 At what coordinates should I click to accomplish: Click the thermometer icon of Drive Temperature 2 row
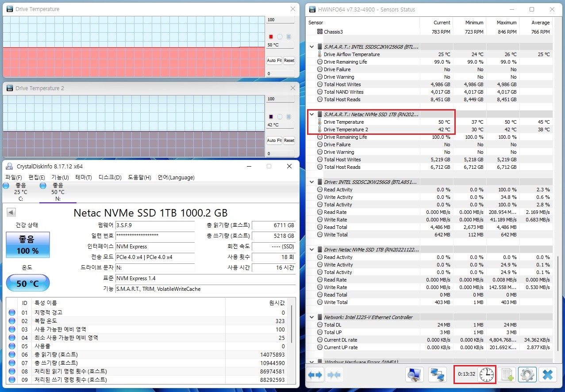[320, 129]
